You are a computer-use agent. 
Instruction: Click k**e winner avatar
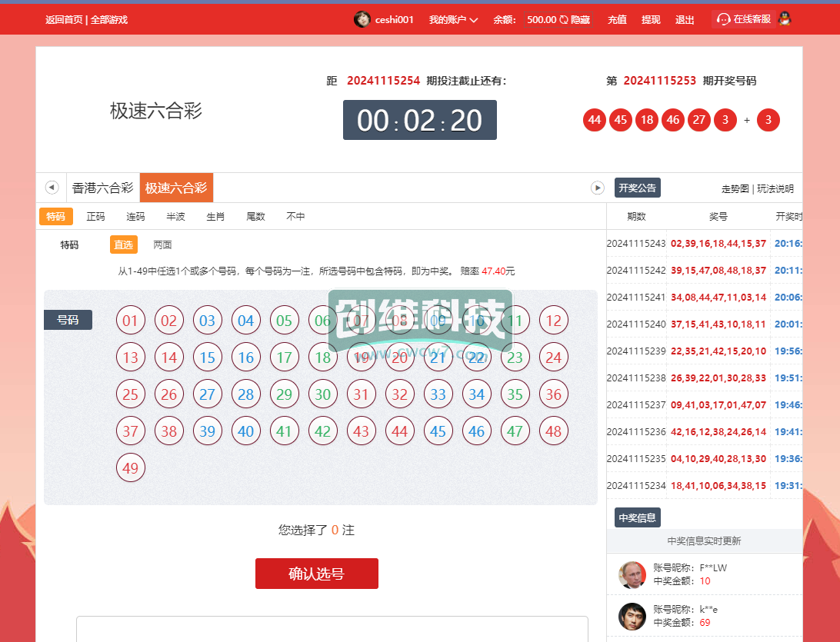point(632,617)
